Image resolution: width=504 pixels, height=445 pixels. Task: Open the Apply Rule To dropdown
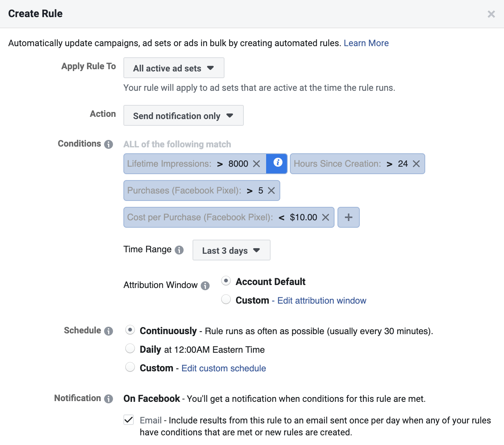click(x=174, y=68)
